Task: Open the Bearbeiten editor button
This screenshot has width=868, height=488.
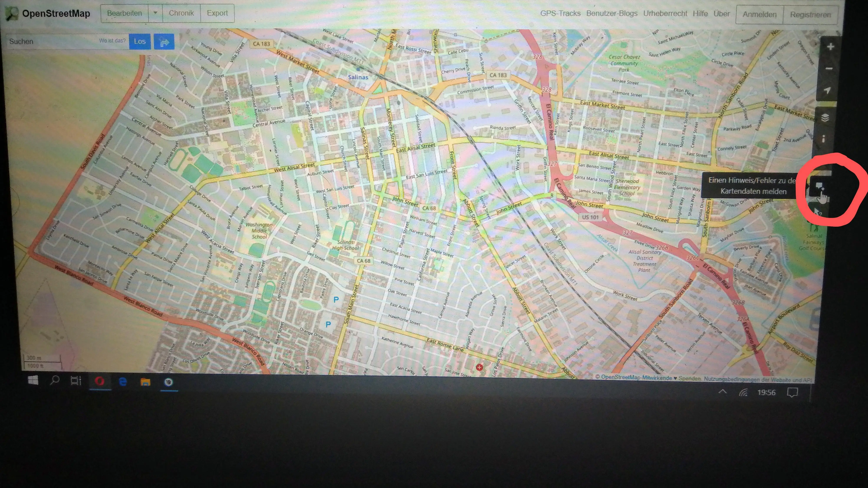Action: [124, 13]
